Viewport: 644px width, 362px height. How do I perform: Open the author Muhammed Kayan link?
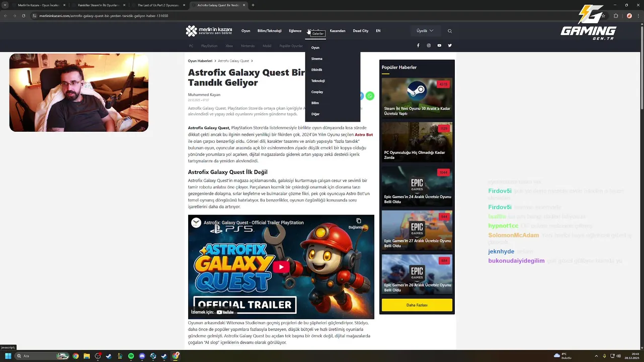(204, 95)
